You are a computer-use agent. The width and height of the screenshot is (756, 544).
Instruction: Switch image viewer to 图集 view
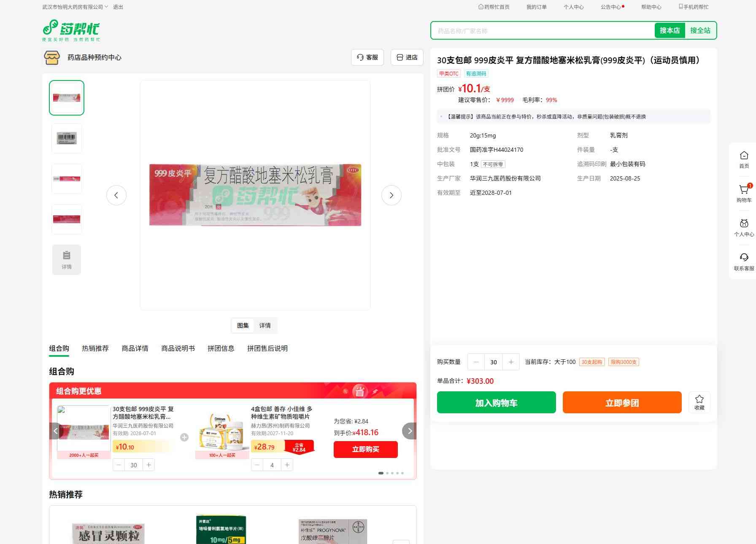(x=243, y=326)
